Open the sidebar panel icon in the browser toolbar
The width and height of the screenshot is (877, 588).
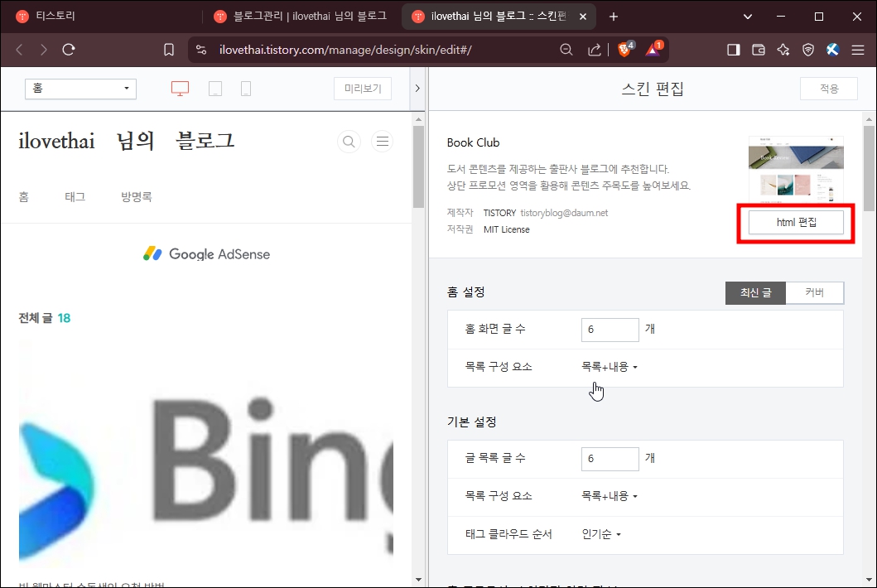tap(732, 49)
